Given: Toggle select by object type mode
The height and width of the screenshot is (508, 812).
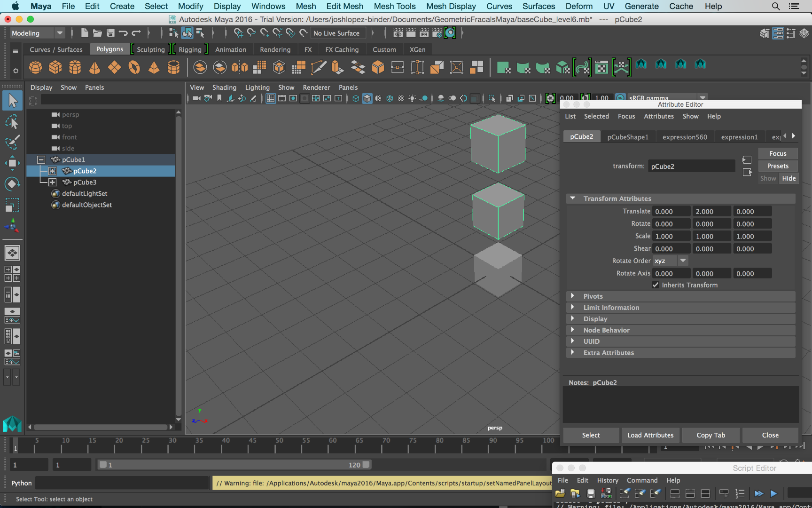Looking at the screenshot, I should [187, 33].
